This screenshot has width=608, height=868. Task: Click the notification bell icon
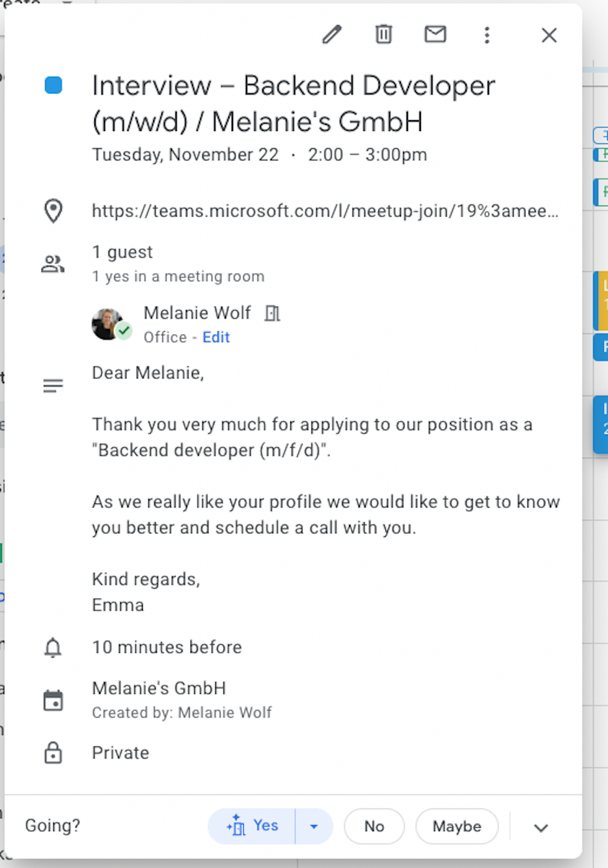pos(53,647)
